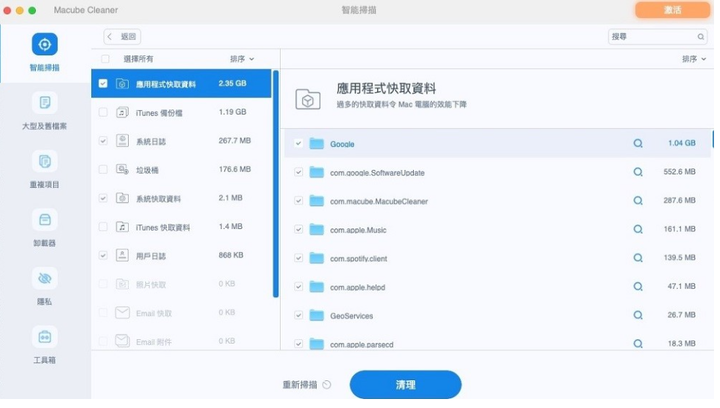Image resolution: width=720 pixels, height=408 pixels.
Task: Uncheck the Google folder checkbox
Action: (298, 143)
